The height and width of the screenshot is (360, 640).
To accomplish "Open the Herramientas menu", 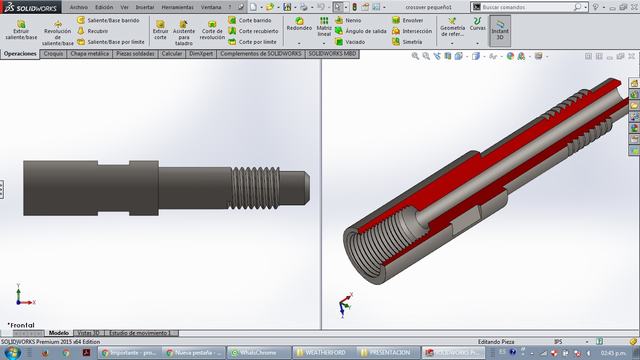I will (x=178, y=7).
